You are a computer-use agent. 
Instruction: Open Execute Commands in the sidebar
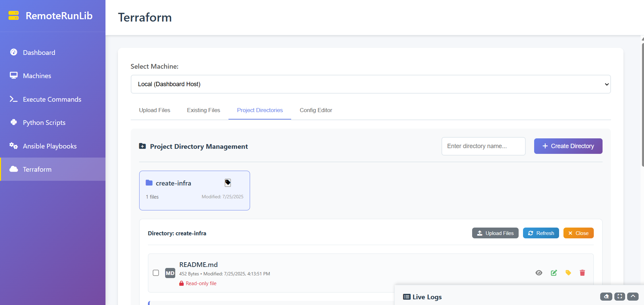coord(53,99)
